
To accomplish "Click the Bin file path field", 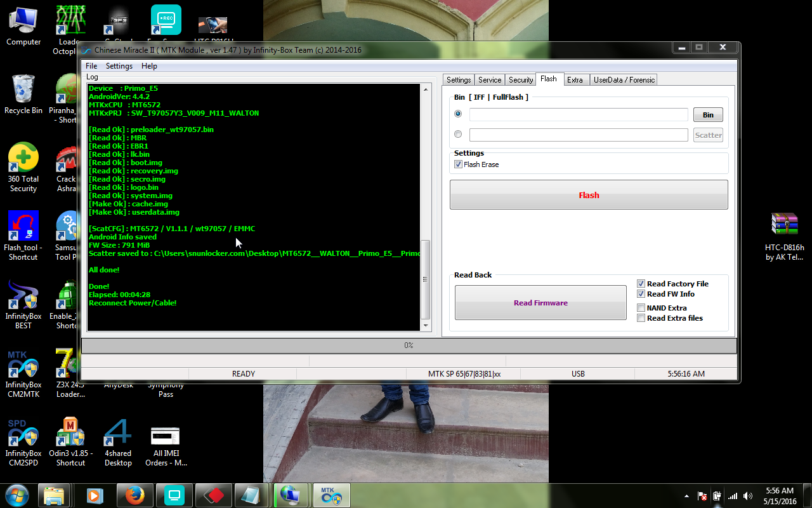I will click(579, 114).
